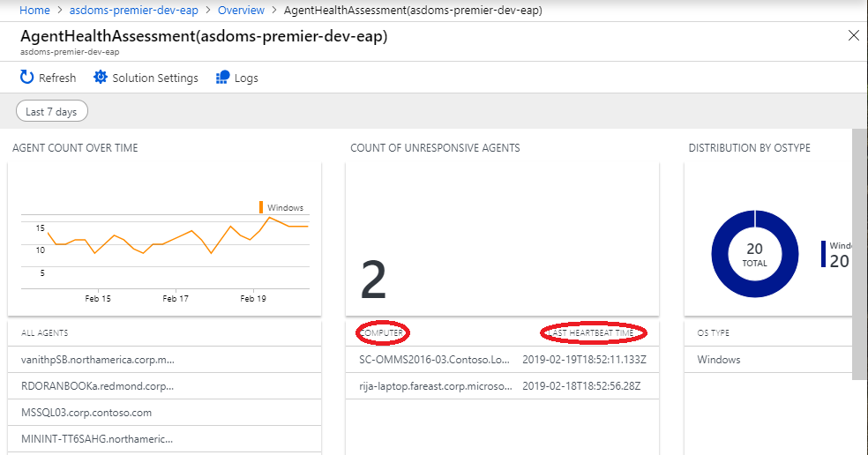Click Feb 15 axis label

coord(98,298)
